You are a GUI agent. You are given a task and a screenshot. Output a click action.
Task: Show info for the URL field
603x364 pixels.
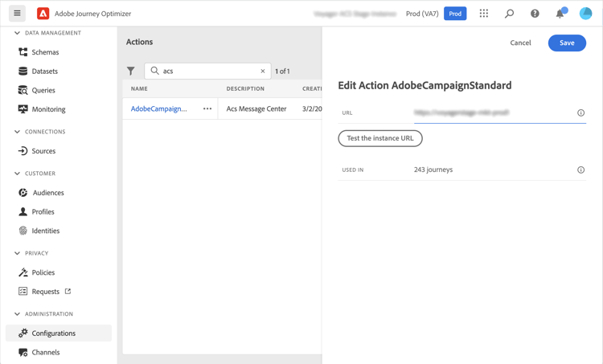[580, 112]
